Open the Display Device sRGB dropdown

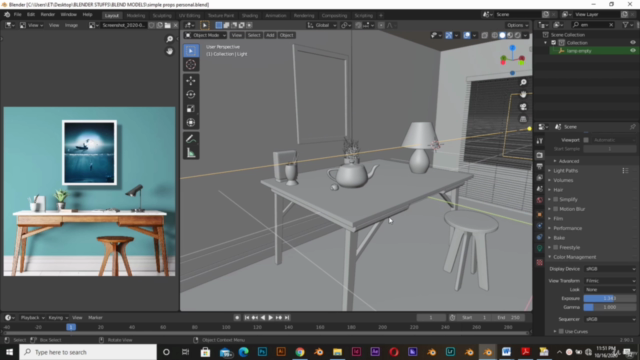pyautogui.click(x=610, y=269)
